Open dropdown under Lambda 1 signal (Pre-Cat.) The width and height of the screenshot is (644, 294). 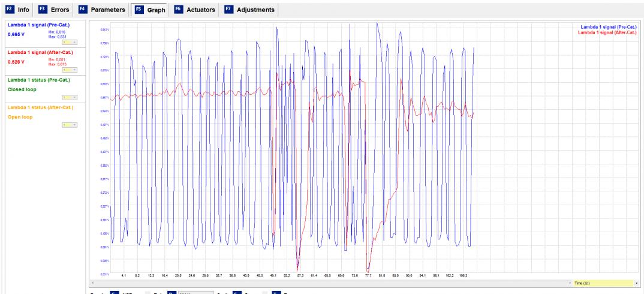(x=70, y=43)
